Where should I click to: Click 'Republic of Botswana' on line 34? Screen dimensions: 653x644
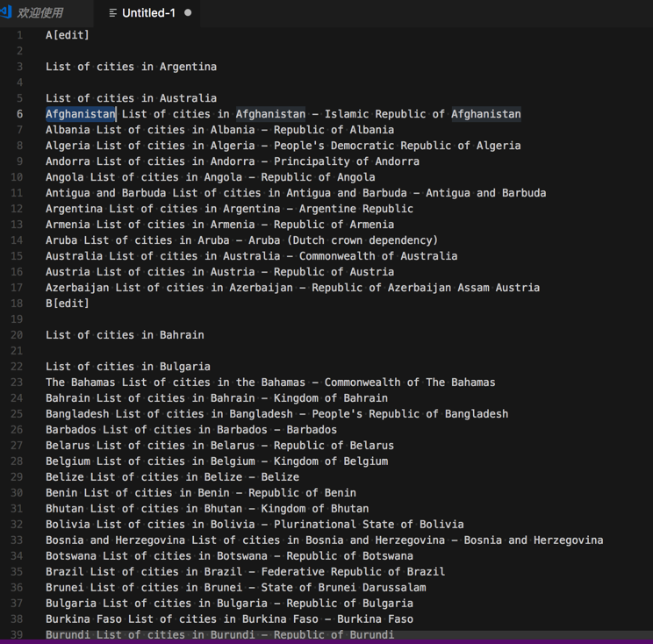pos(350,556)
